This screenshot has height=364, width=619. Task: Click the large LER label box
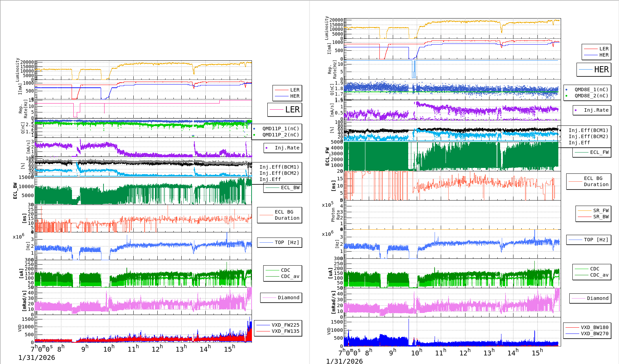pyautogui.click(x=284, y=110)
